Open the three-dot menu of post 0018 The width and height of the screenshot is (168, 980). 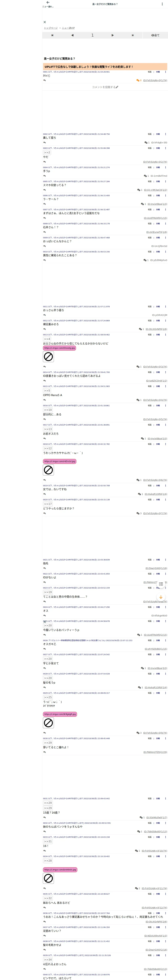tap(165, 444)
